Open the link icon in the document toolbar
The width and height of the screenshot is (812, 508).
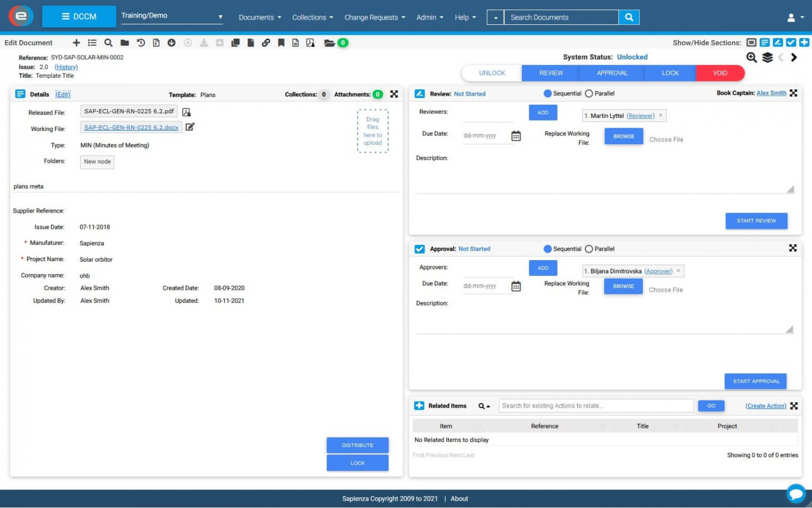266,42
